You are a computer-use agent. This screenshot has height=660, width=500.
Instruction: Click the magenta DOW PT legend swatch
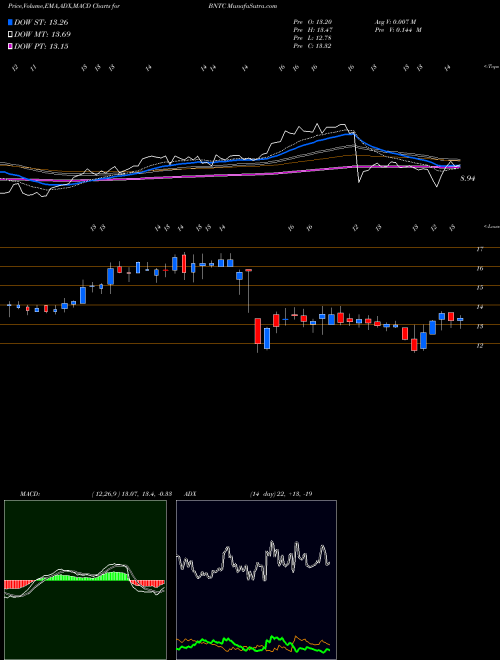click(x=10, y=46)
